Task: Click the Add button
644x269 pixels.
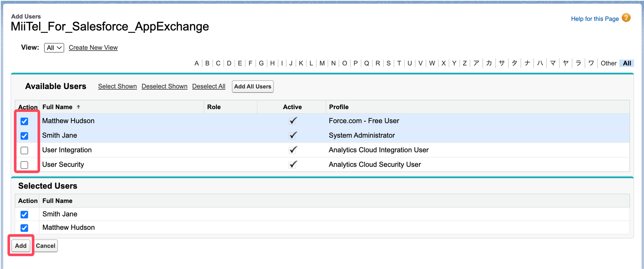Action: [21, 246]
